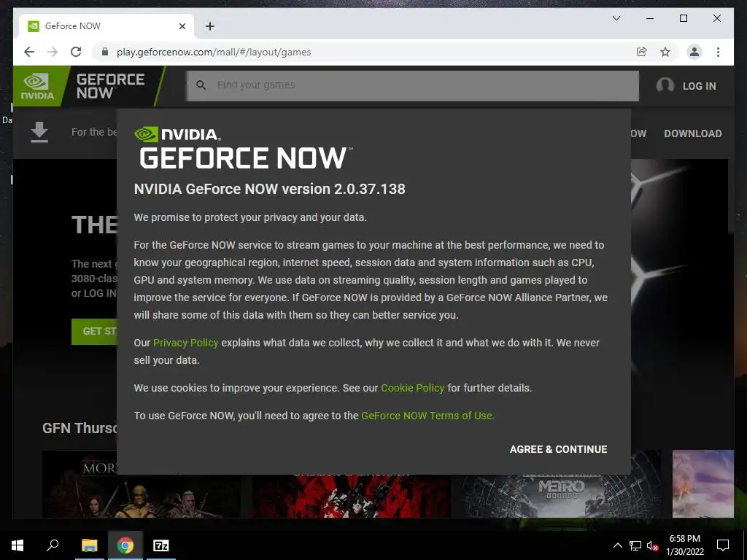Open File Explorer from the taskbar
This screenshot has width=747, height=560.
click(89, 545)
